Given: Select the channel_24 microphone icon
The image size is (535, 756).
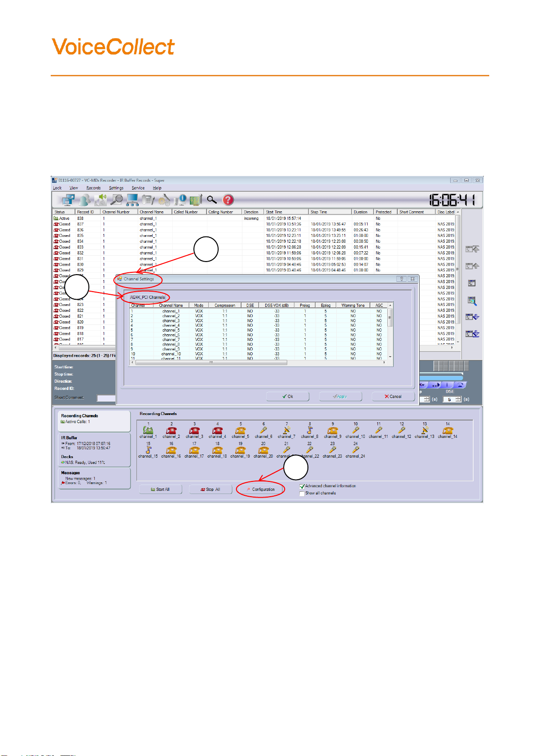Looking at the screenshot, I should [x=355, y=450].
